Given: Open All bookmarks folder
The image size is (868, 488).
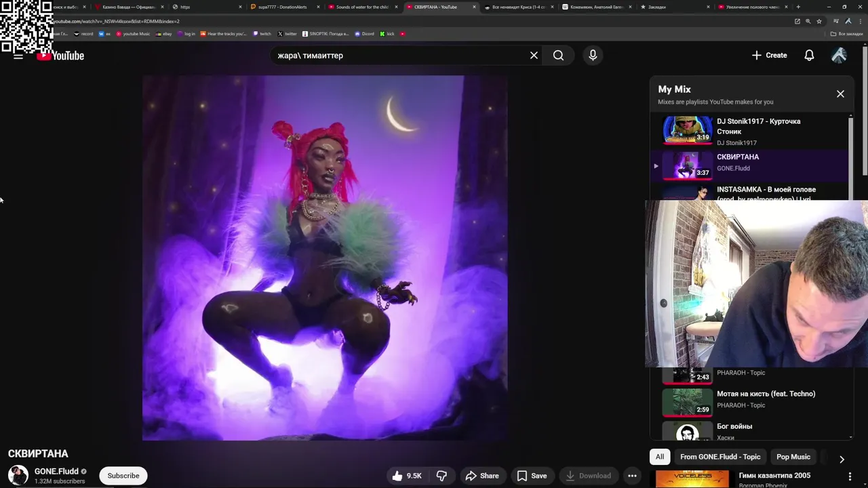Looking at the screenshot, I should click(x=847, y=34).
